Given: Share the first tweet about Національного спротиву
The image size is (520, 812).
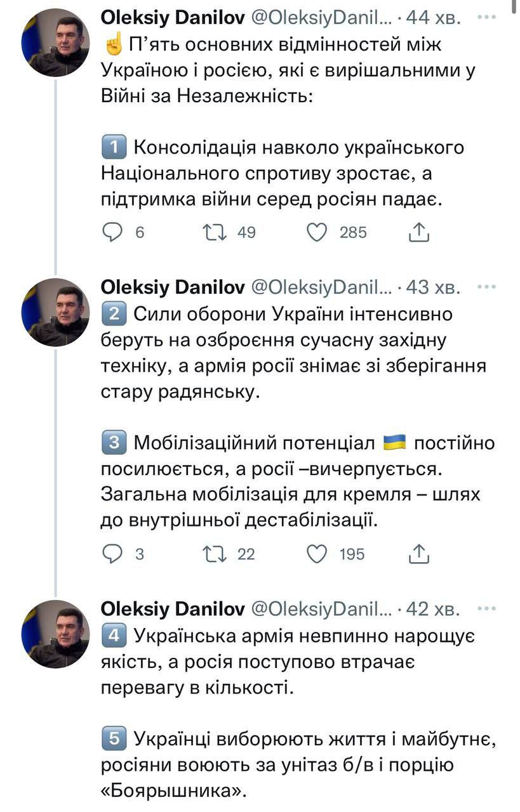Looking at the screenshot, I should pos(419,233).
